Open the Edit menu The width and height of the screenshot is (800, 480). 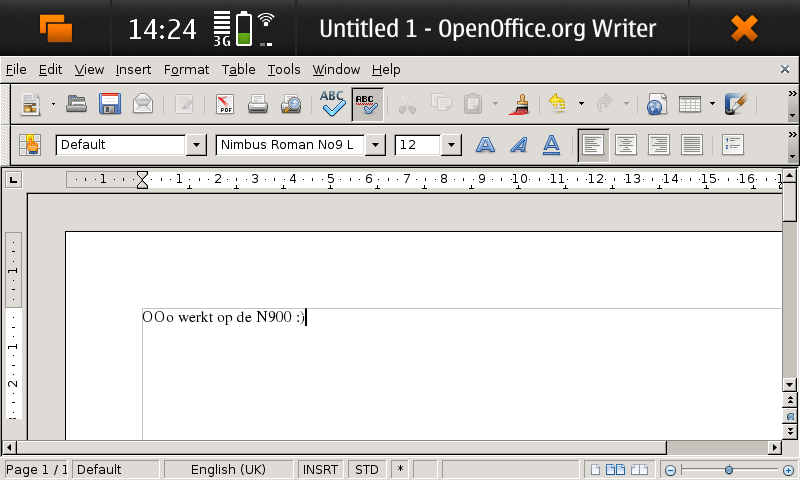pos(51,69)
